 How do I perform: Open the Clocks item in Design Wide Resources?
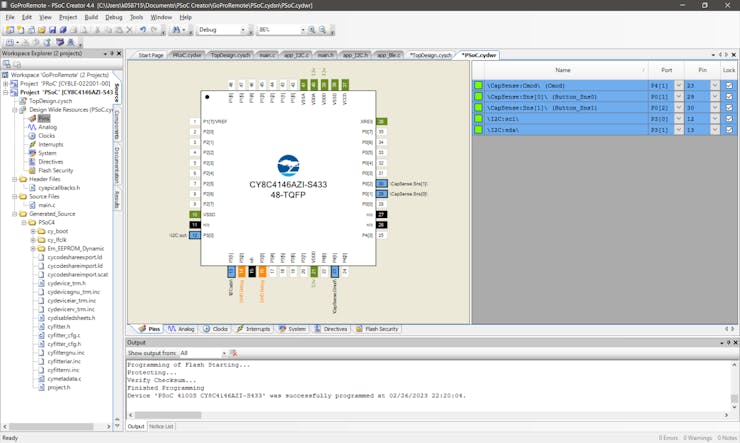coord(46,136)
